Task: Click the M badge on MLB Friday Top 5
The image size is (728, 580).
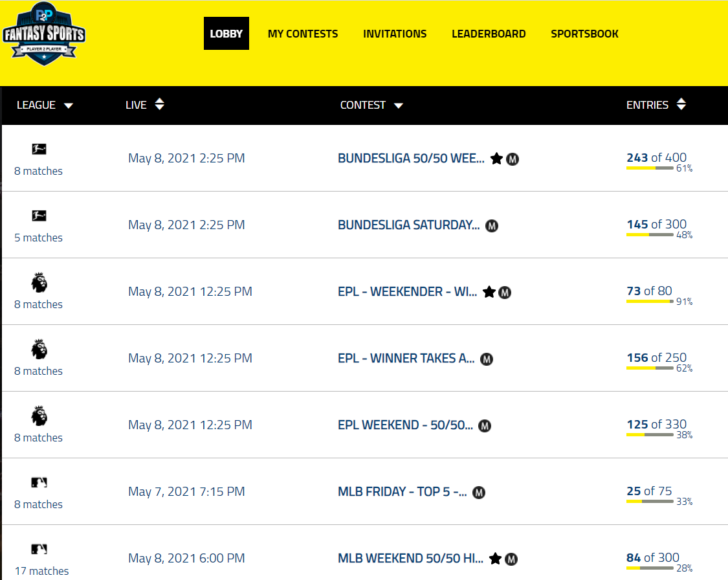Action: [479, 492]
